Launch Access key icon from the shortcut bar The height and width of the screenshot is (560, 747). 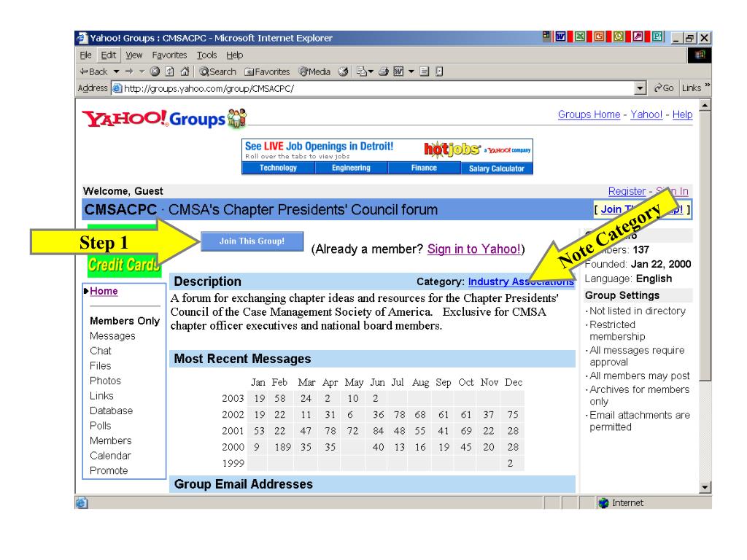click(638, 36)
